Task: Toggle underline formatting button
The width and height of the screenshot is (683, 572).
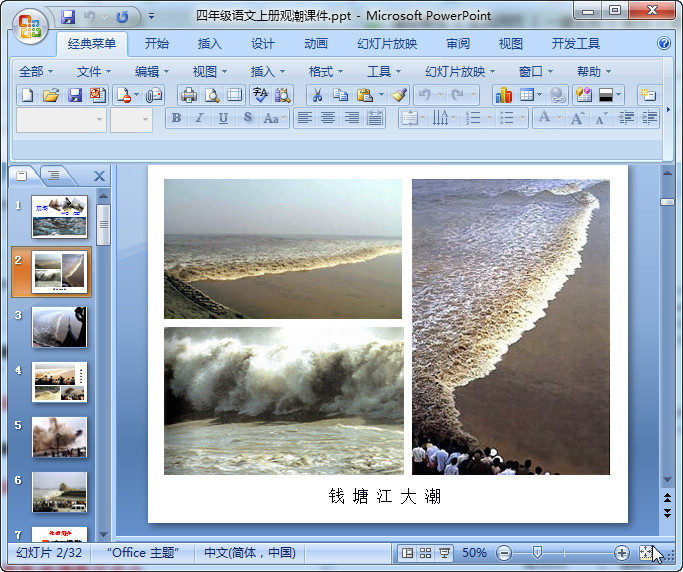Action: (x=223, y=119)
